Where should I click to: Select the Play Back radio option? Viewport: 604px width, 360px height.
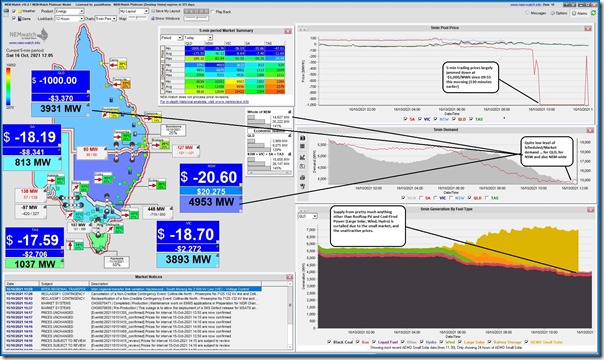pos(213,12)
